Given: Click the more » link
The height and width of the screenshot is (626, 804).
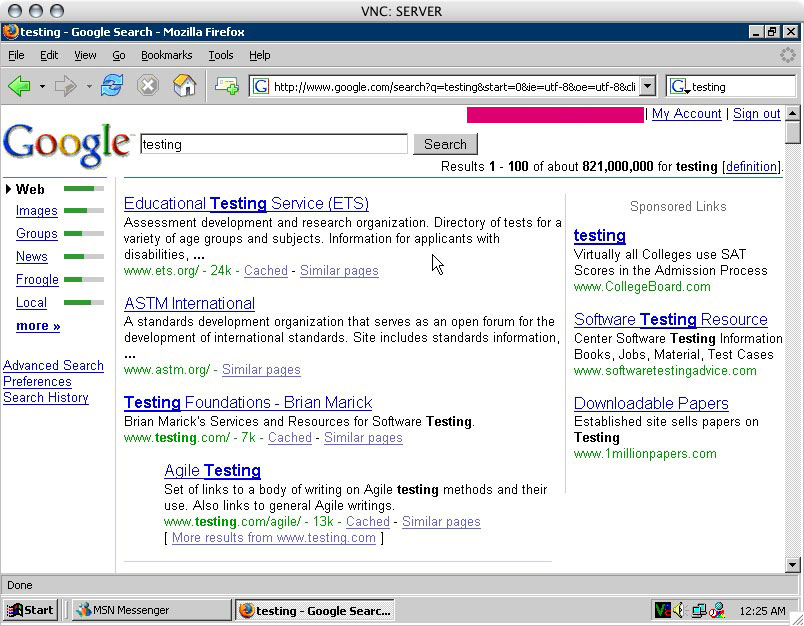Looking at the screenshot, I should (x=38, y=326).
